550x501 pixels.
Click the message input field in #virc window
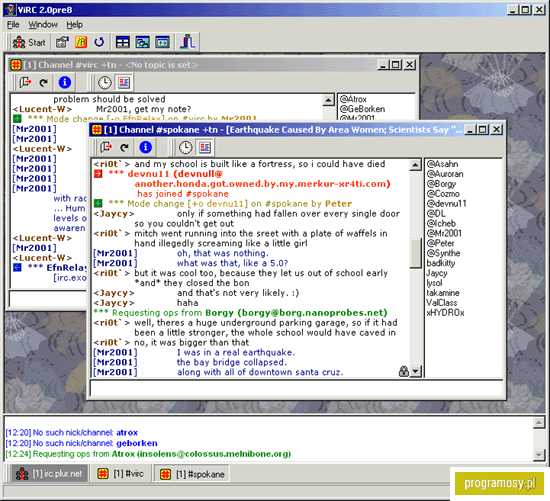coord(48,299)
